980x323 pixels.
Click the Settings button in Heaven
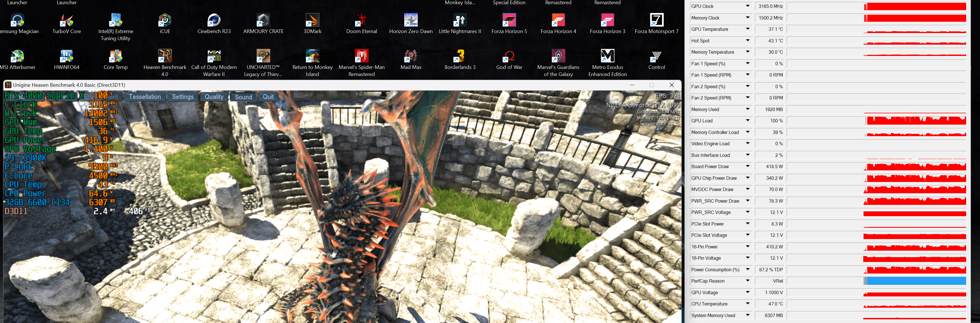[x=183, y=97]
